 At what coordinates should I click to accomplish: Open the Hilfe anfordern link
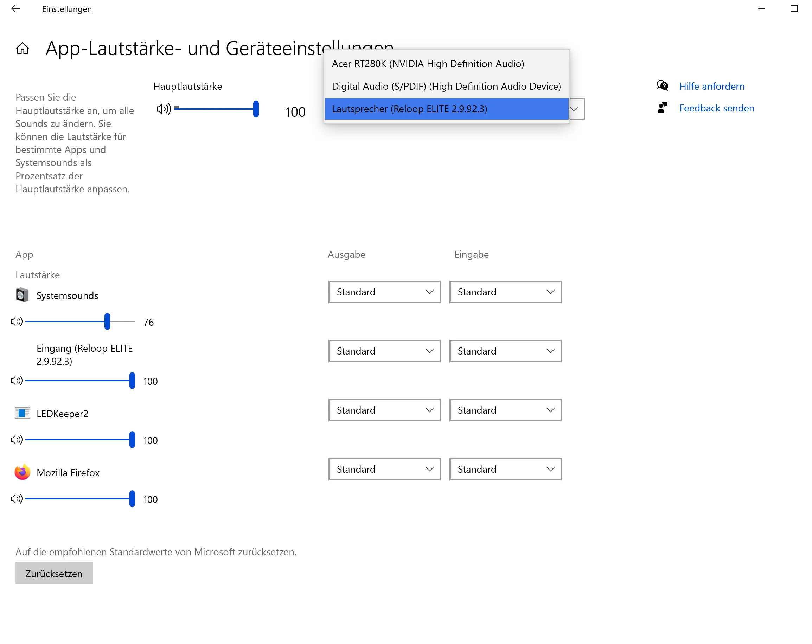tap(711, 86)
